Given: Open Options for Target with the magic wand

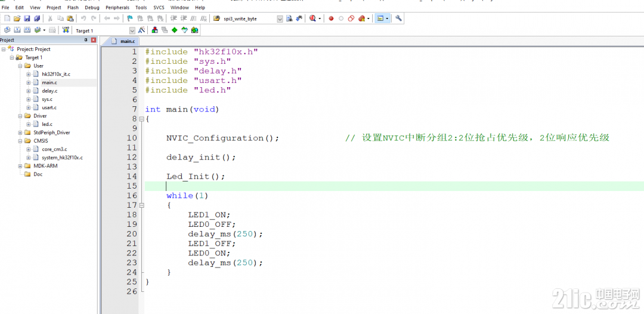Looking at the screenshot, I should tap(141, 30).
